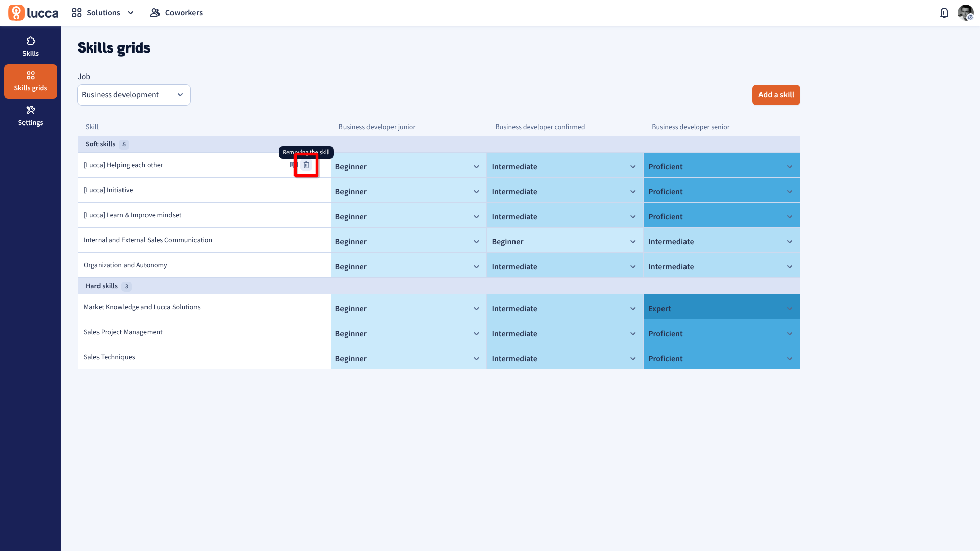980x551 pixels.
Task: Open senior level dropdown for Organization and Autonomy
Action: (x=722, y=265)
